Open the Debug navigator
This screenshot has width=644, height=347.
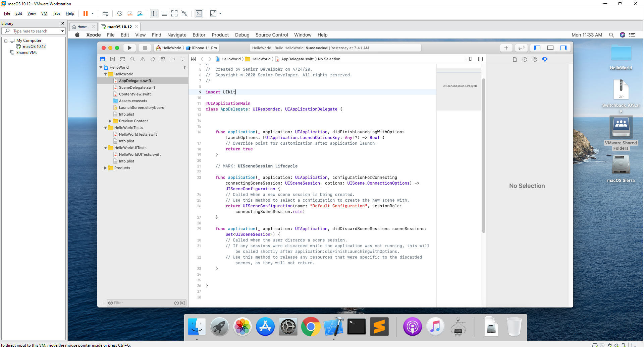tap(163, 59)
